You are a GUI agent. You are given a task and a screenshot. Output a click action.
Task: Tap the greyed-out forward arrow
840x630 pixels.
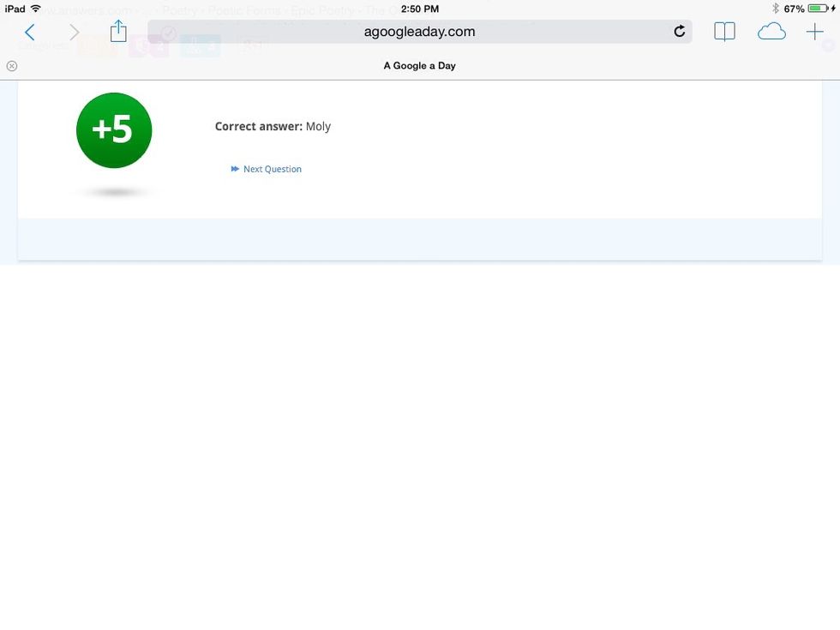pos(74,33)
